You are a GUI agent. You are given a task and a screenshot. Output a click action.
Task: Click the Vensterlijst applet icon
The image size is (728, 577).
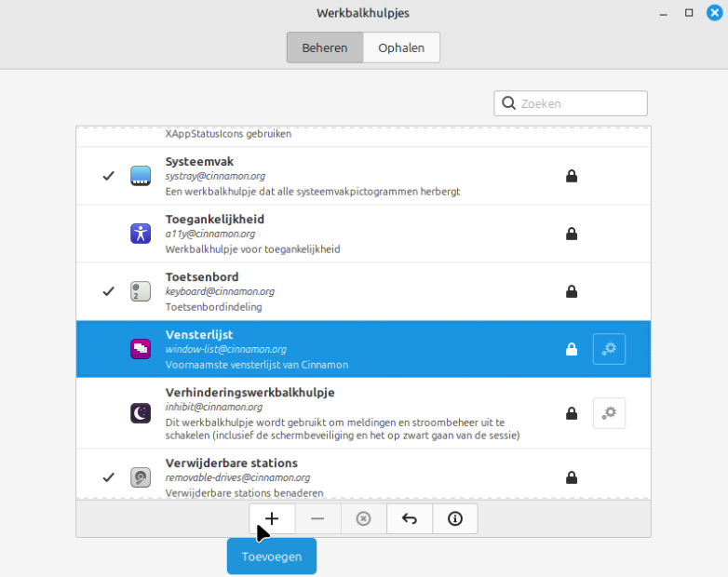click(141, 349)
